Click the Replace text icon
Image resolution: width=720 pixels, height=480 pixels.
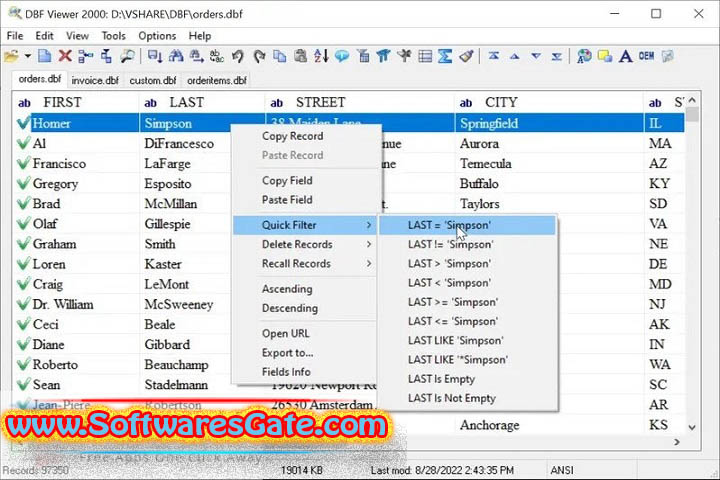217,56
